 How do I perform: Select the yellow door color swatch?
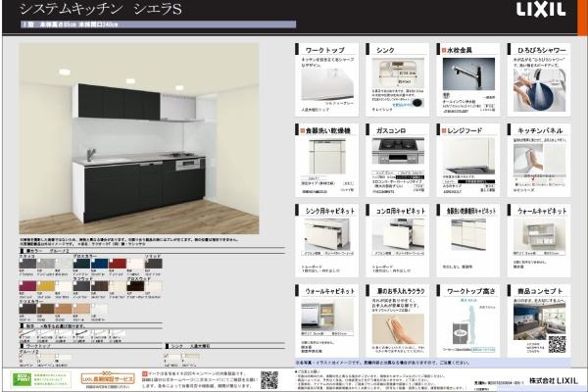[46, 286]
